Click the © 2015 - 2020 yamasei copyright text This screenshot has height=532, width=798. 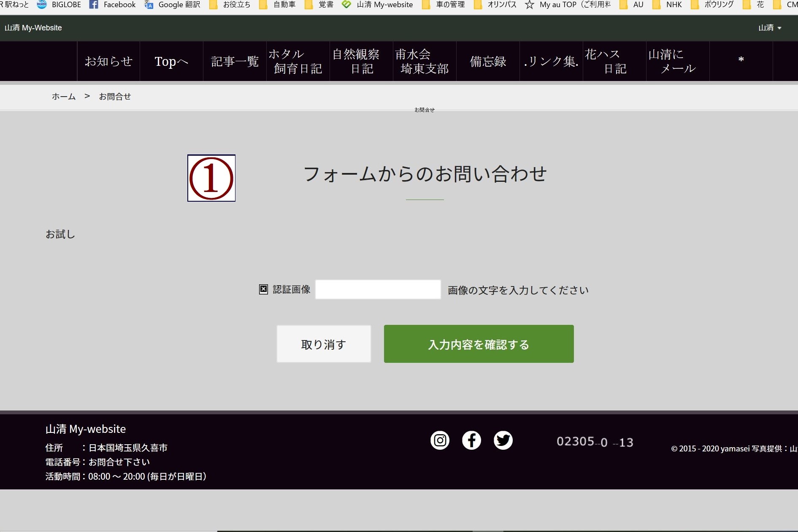pyautogui.click(x=734, y=448)
